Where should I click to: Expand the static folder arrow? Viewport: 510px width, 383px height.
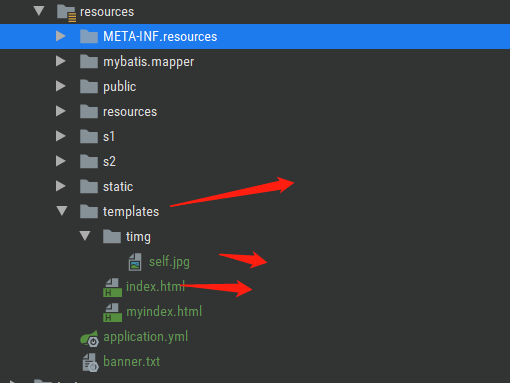pyautogui.click(x=60, y=186)
